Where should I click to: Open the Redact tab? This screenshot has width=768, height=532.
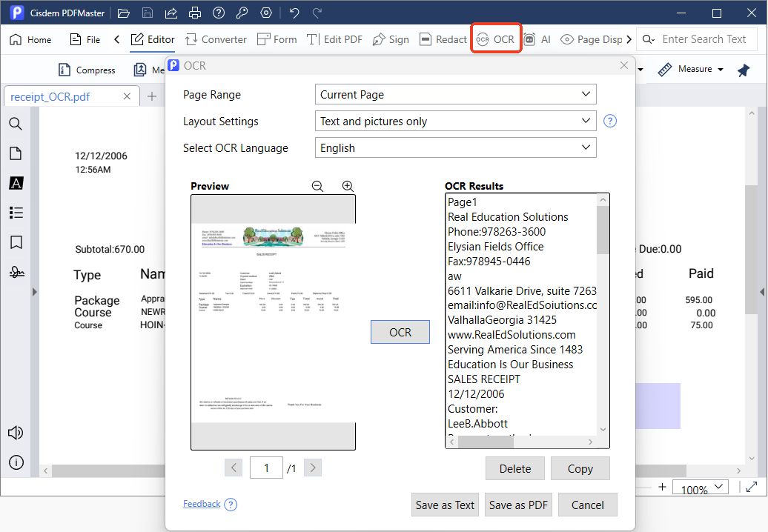(x=443, y=40)
